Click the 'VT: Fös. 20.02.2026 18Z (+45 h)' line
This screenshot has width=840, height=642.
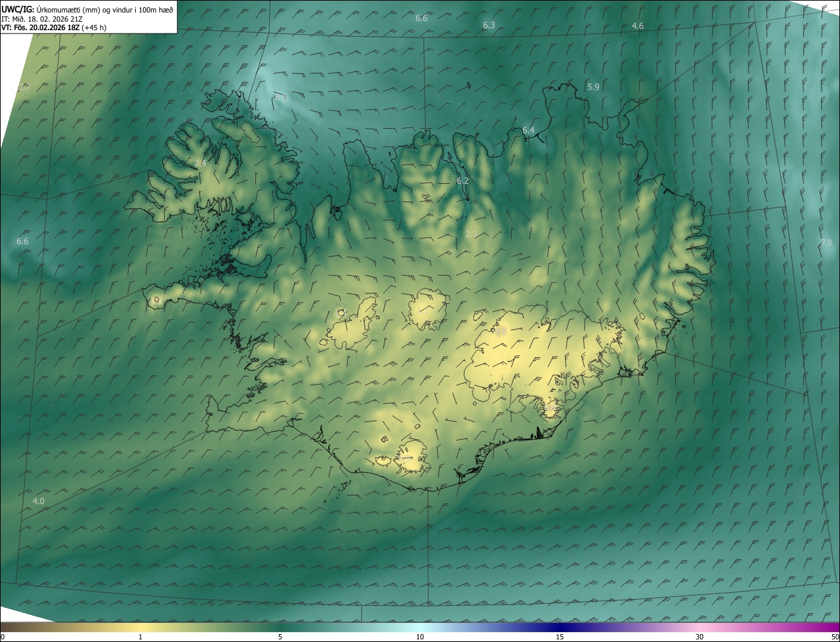[54, 28]
